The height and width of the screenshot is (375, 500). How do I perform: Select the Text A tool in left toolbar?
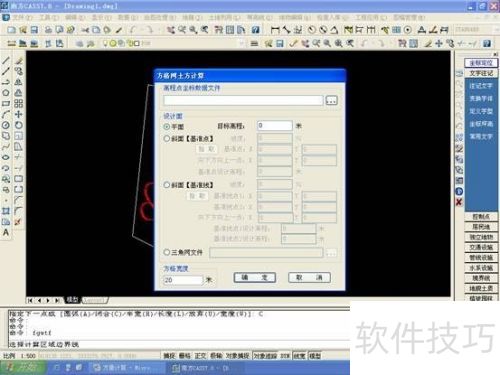point(6,232)
